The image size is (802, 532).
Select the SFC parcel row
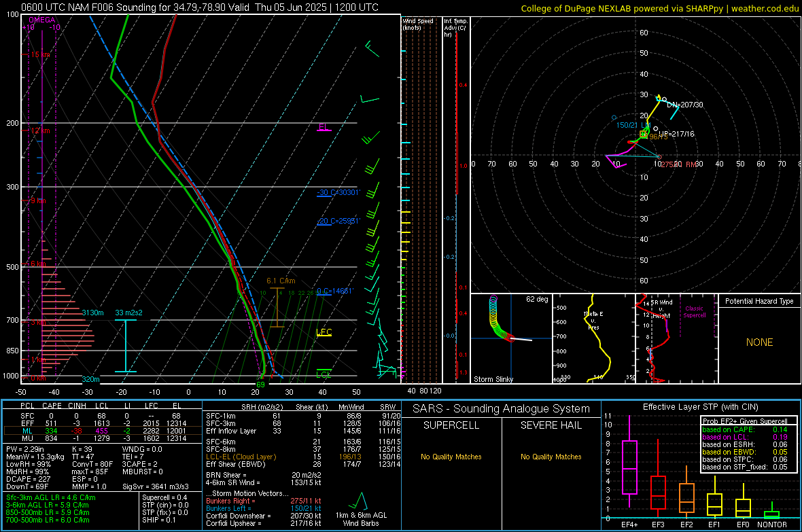(x=103, y=416)
